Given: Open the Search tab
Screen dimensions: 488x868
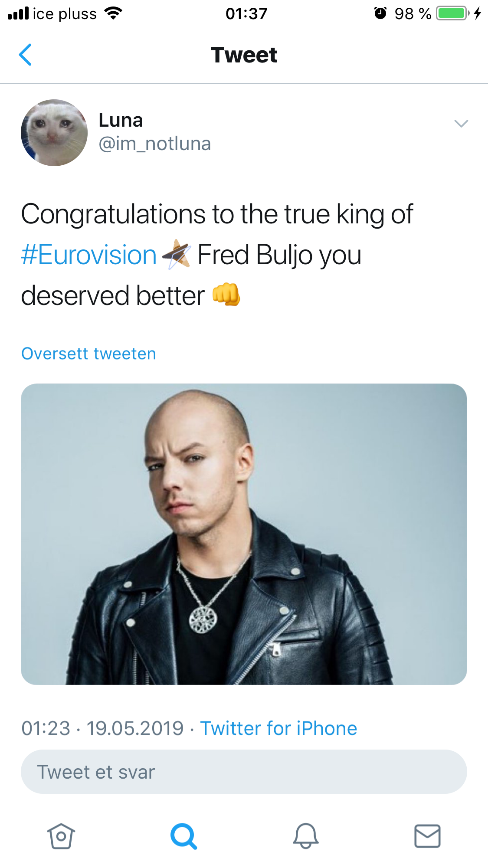Looking at the screenshot, I should click(x=183, y=836).
